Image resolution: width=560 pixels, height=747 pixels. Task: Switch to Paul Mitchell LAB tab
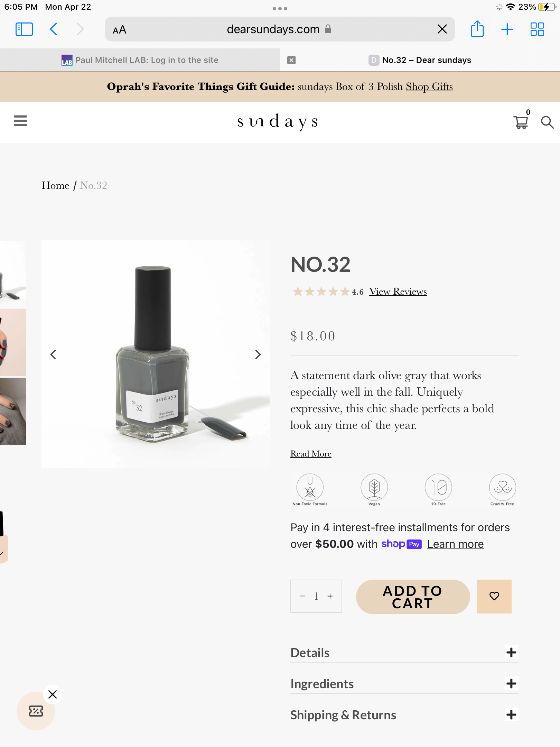pos(140,60)
